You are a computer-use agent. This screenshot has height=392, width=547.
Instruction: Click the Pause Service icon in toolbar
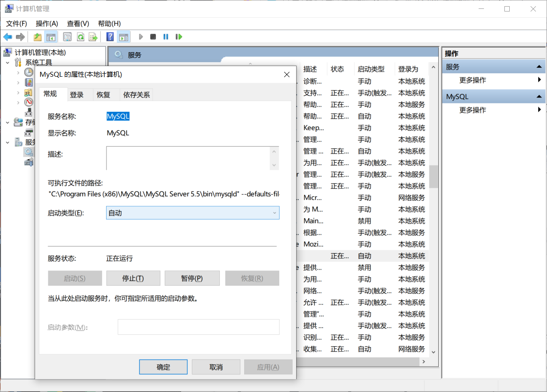(166, 37)
